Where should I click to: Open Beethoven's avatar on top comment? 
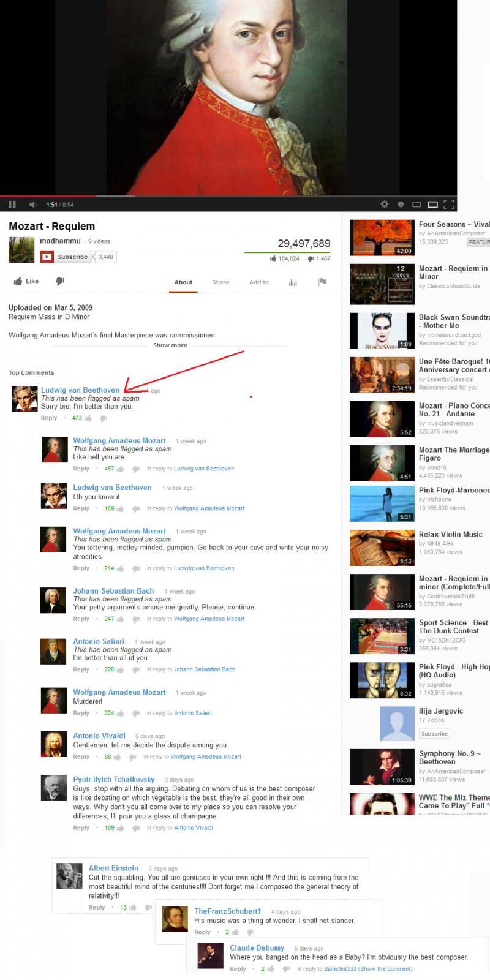(x=25, y=399)
